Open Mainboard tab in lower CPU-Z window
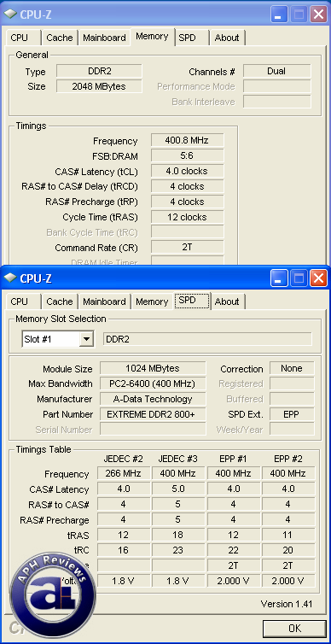This screenshot has height=644, width=331. [104, 302]
